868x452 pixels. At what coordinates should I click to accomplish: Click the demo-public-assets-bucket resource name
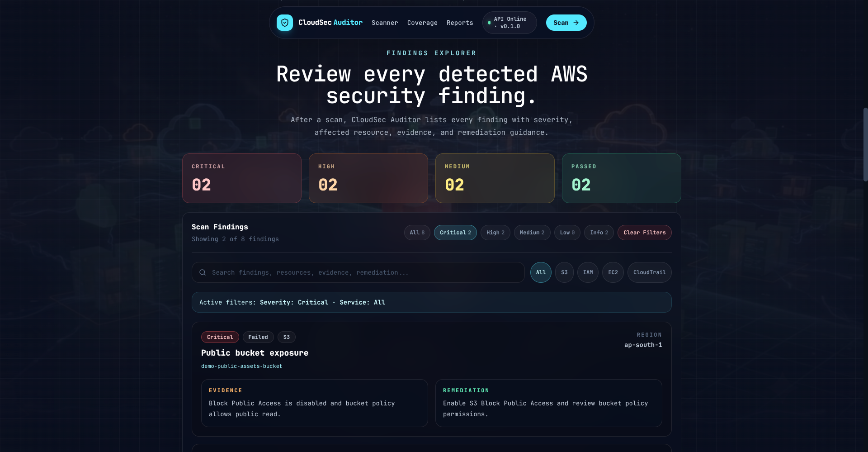(x=242, y=366)
